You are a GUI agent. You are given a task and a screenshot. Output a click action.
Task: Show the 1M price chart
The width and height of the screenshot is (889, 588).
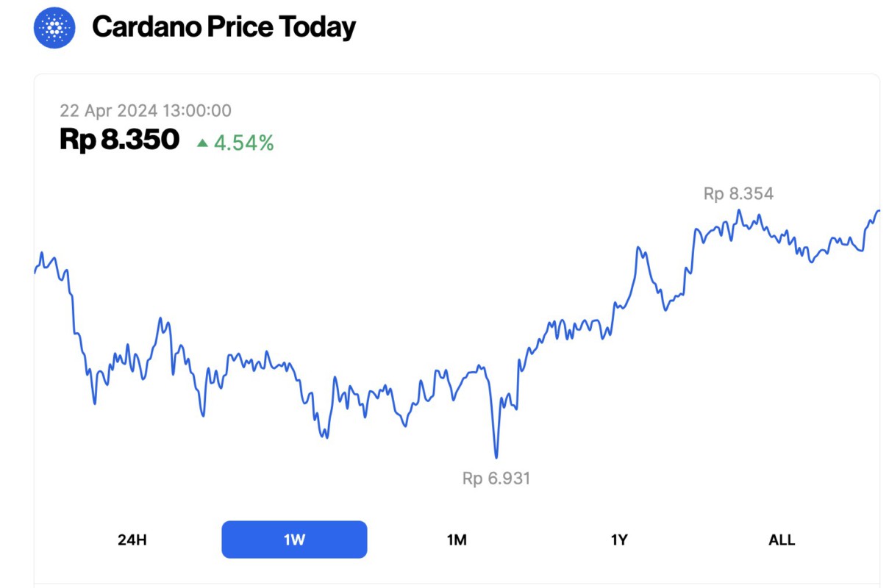tap(457, 539)
